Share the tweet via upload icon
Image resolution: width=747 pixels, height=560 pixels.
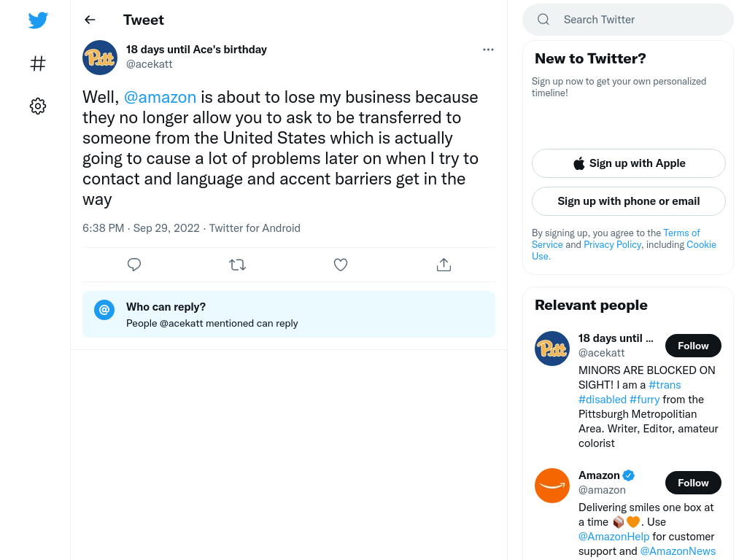click(x=444, y=264)
